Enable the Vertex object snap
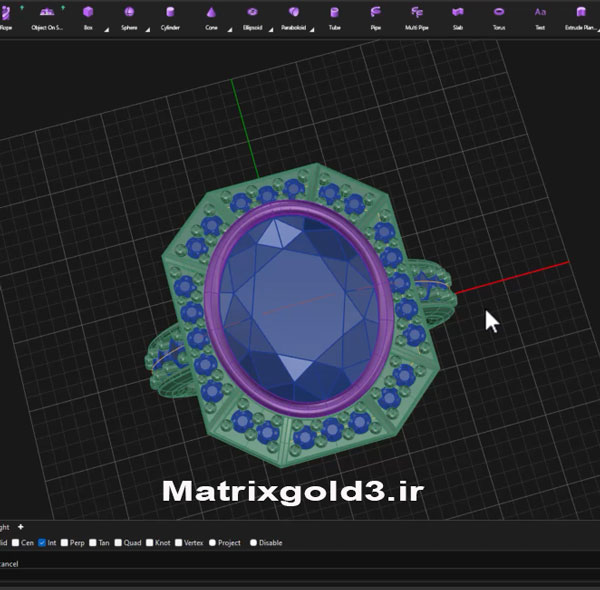 coord(178,543)
